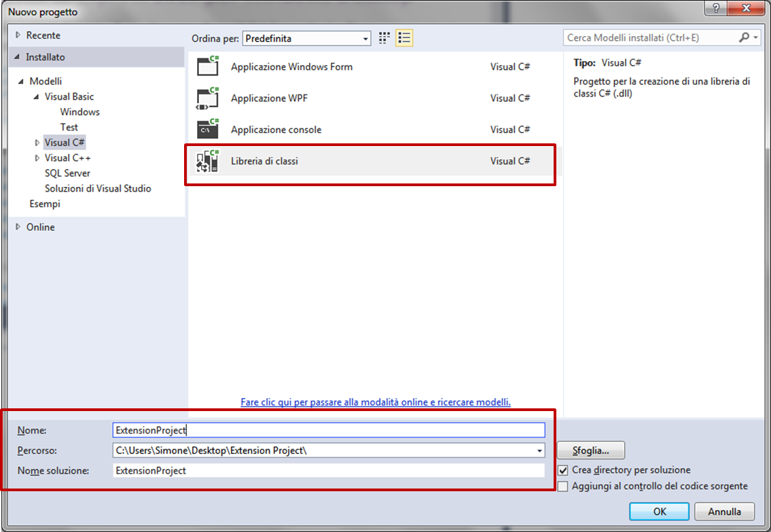Close the Nuovo progetto dialog

pyautogui.click(x=746, y=8)
